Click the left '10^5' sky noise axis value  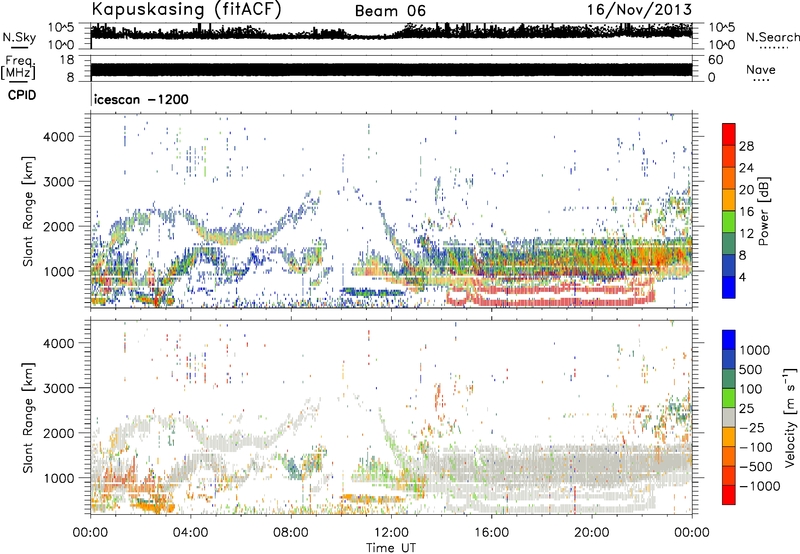tap(61, 28)
